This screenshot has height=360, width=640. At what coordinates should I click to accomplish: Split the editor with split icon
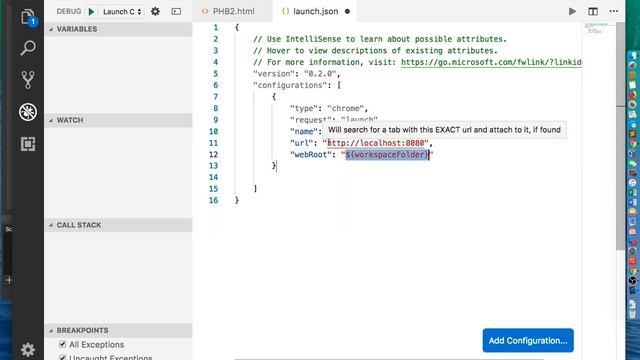tap(593, 11)
